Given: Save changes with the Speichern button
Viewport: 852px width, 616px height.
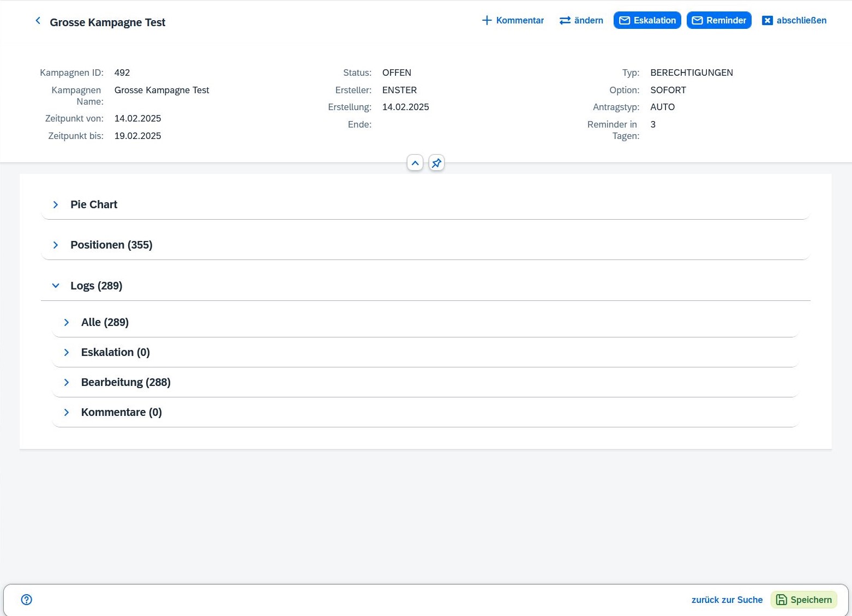Looking at the screenshot, I should [804, 600].
